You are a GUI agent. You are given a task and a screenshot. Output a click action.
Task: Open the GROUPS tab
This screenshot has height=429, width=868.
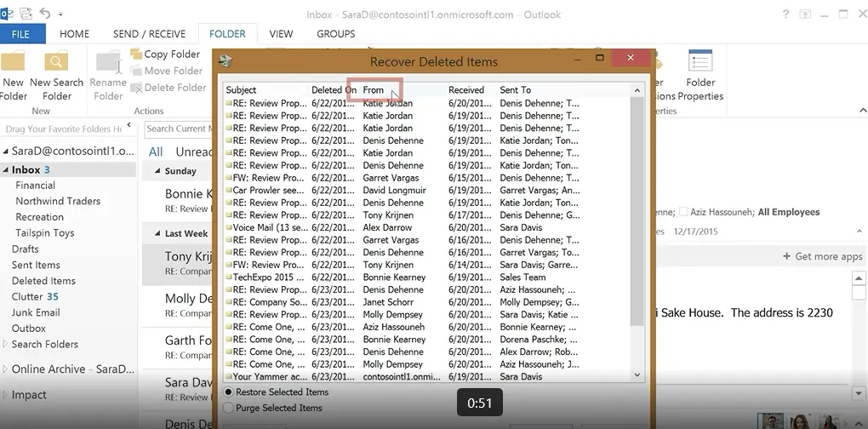point(336,34)
